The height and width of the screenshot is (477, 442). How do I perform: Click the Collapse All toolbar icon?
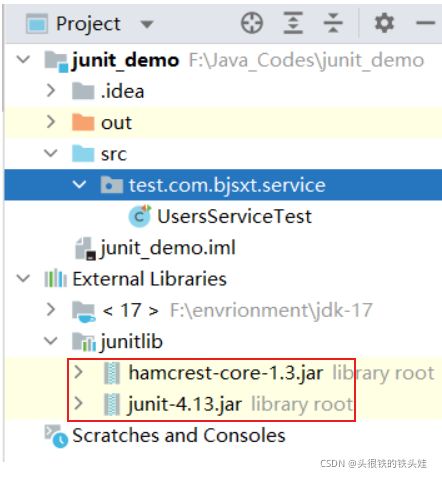[333, 23]
